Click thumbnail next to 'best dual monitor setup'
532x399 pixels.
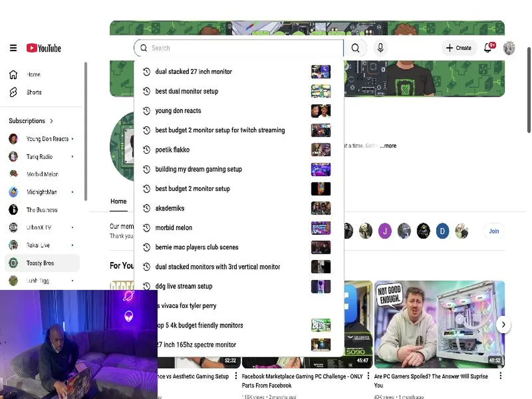point(321,91)
